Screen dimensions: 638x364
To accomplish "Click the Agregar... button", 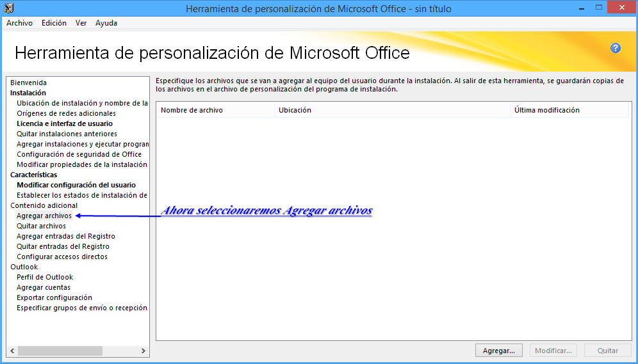I will coord(499,351).
